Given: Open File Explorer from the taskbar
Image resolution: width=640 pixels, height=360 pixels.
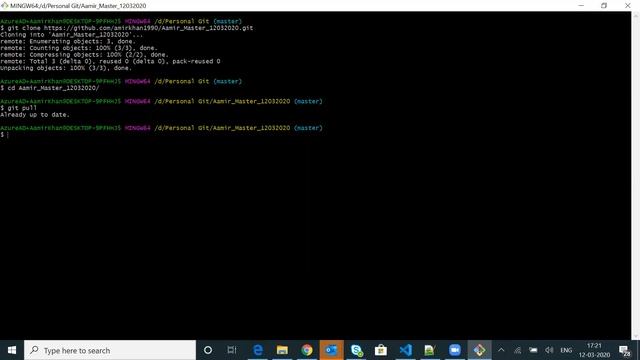Looking at the screenshot, I should tap(282, 350).
